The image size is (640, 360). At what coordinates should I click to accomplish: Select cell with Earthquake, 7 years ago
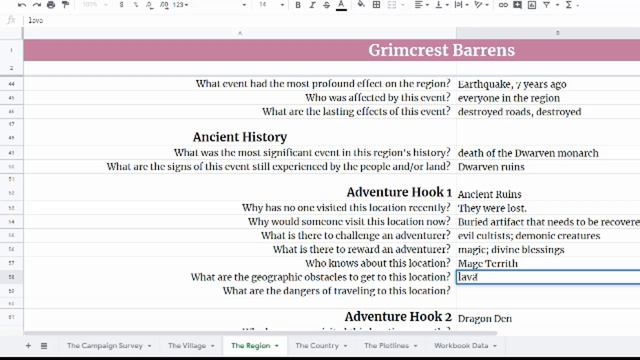pyautogui.click(x=548, y=84)
